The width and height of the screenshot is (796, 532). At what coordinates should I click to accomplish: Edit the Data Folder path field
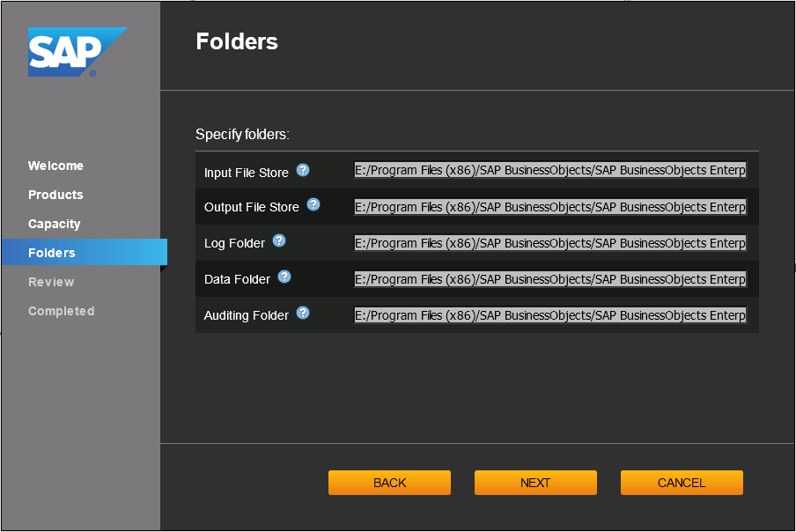point(550,279)
